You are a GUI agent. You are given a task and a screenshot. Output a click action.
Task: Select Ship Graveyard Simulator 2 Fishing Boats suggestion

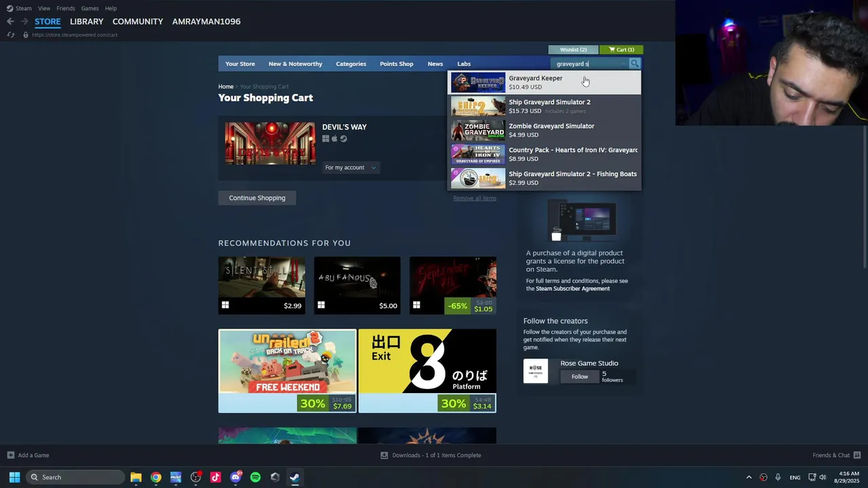pos(545,178)
